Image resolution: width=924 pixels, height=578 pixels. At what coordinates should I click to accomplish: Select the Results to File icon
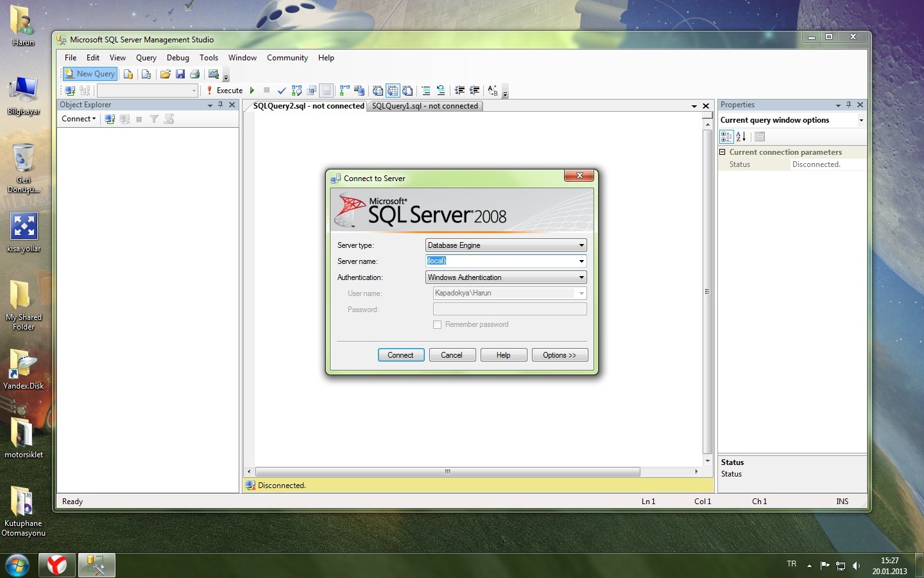407,91
